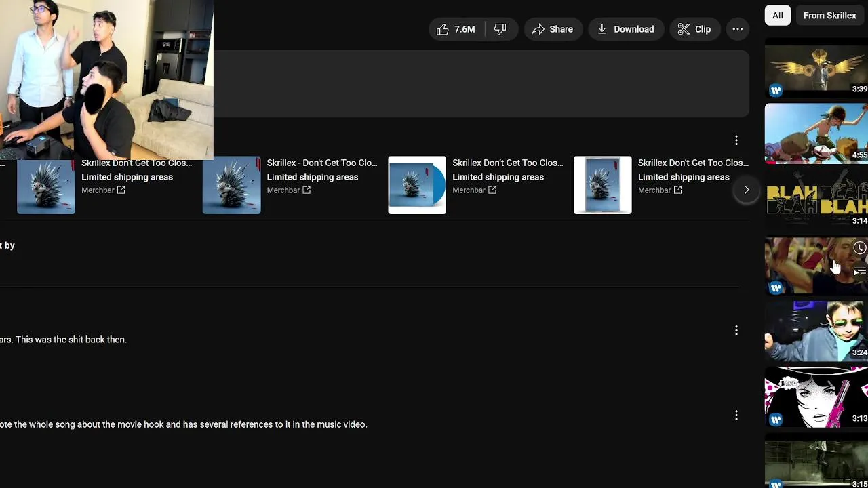Open options for the movie hook comment
This screenshot has height=488, width=868.
[x=736, y=415]
